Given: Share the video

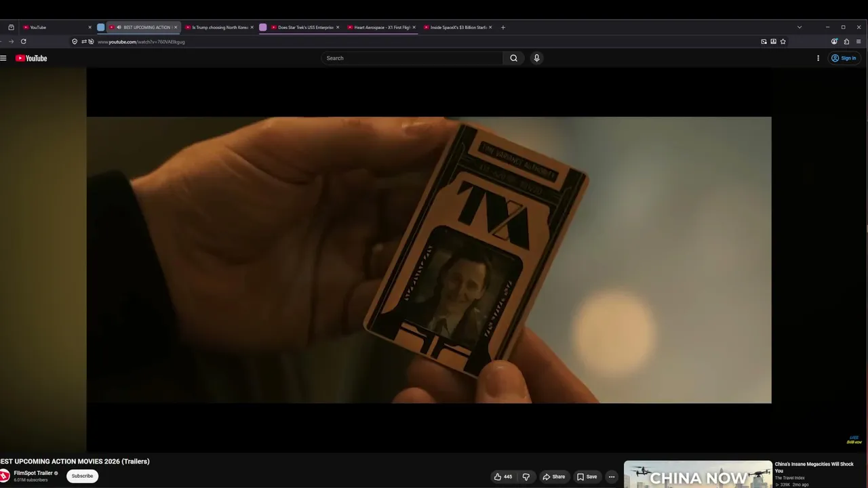Looking at the screenshot, I should pyautogui.click(x=553, y=476).
